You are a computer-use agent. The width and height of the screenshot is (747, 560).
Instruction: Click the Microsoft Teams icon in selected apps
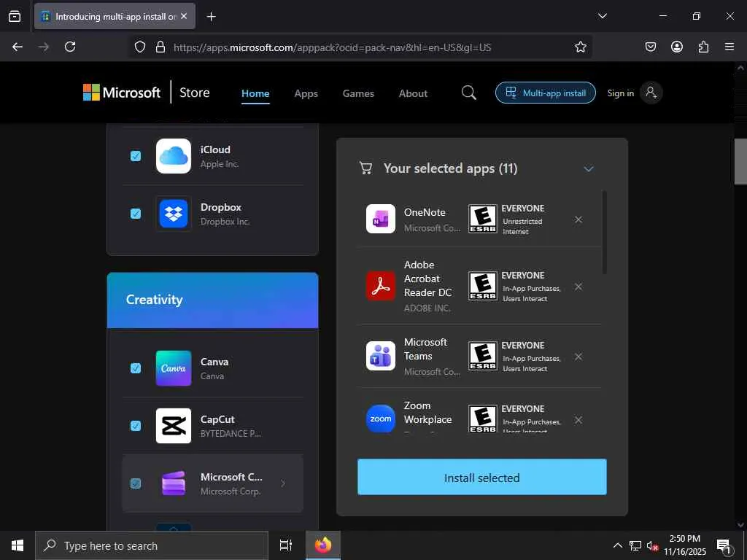pyautogui.click(x=381, y=356)
